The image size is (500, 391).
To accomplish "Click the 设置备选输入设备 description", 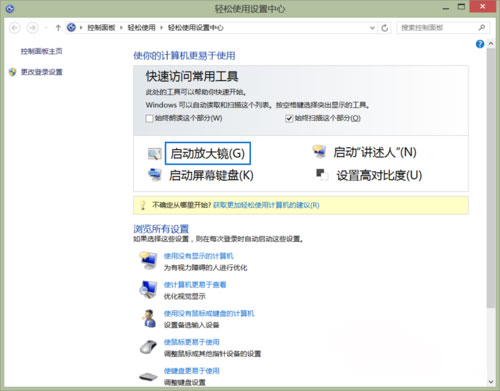I will point(192,325).
